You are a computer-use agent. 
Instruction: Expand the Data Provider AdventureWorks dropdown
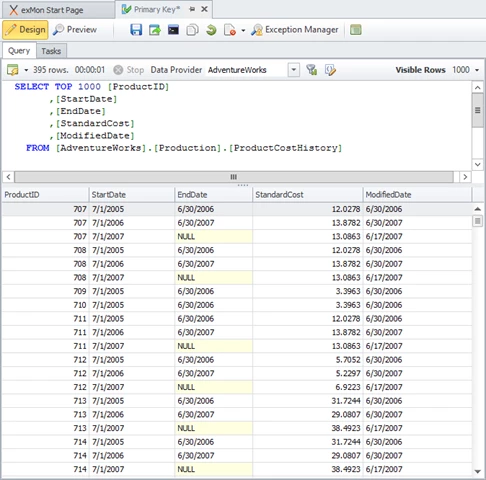(294, 70)
